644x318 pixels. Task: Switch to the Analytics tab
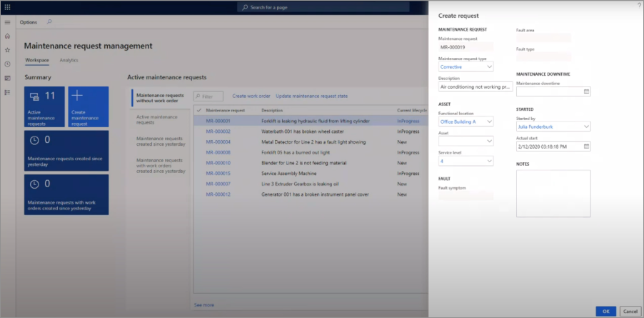click(69, 60)
